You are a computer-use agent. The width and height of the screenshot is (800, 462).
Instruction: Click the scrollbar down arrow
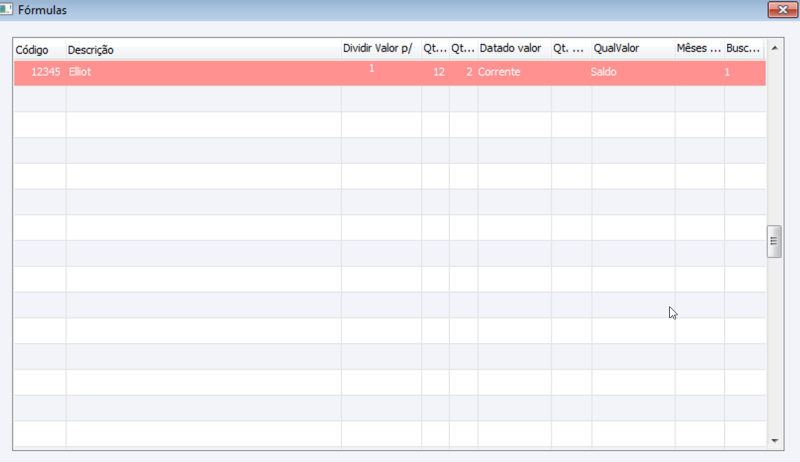(774, 441)
